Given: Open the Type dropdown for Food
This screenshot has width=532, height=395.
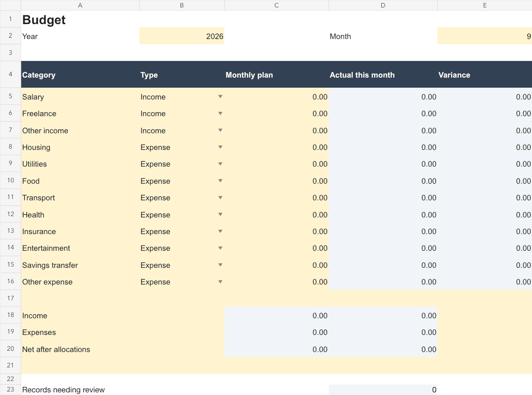Looking at the screenshot, I should [x=220, y=181].
